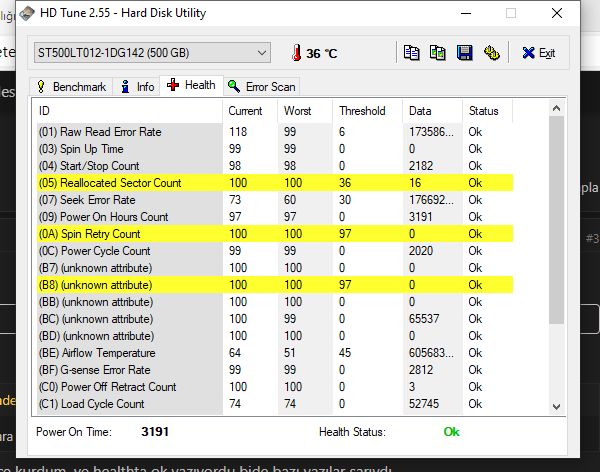Screen dimensions: 600x472
Task: Click the Current column header
Action: (x=249, y=111)
